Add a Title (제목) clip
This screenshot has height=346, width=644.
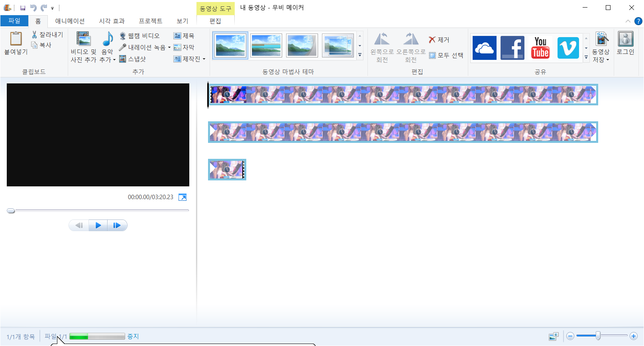click(x=184, y=36)
